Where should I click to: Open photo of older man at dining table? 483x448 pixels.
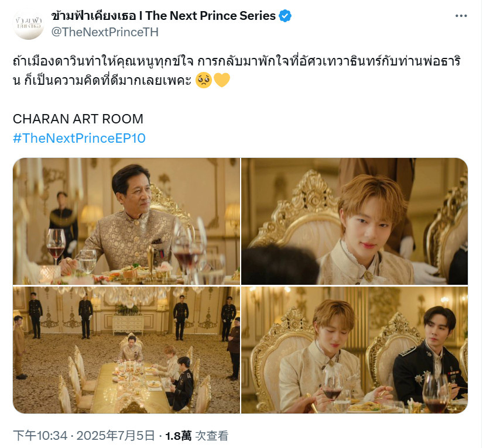coord(126,221)
